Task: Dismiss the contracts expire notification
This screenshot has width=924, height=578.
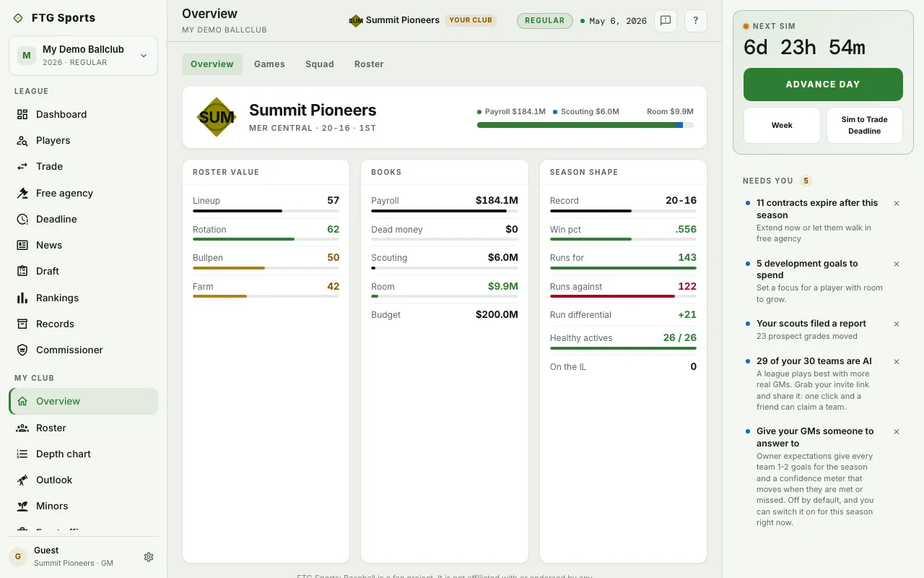Action: [x=897, y=204]
